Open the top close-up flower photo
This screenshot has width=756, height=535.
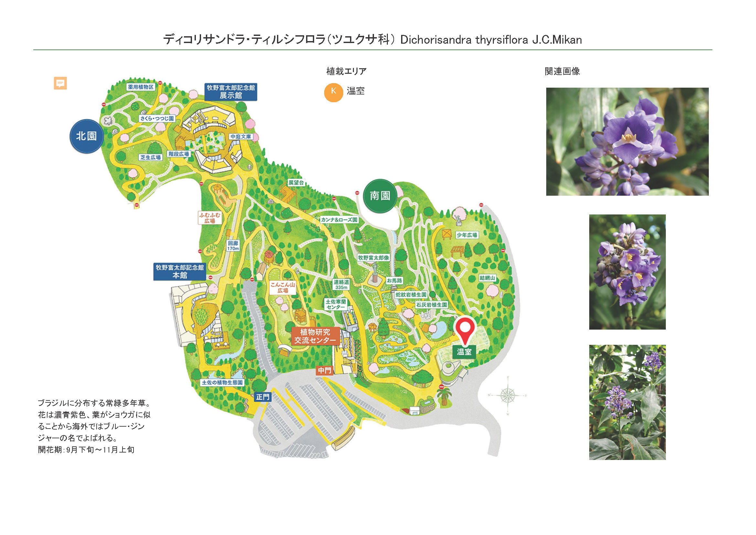point(627,142)
